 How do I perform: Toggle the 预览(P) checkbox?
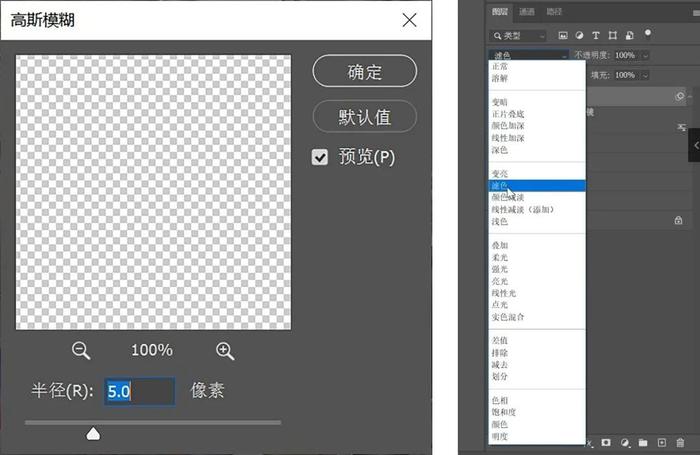coord(320,157)
